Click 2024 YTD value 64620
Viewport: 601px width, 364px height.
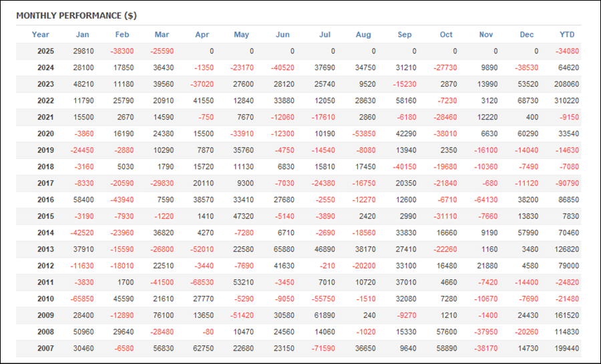[x=568, y=67]
